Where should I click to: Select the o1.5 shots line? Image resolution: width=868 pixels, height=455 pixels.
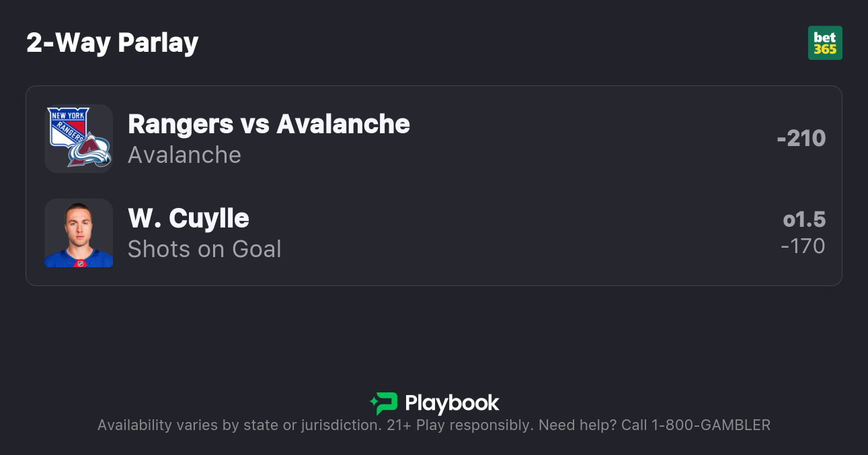(804, 219)
